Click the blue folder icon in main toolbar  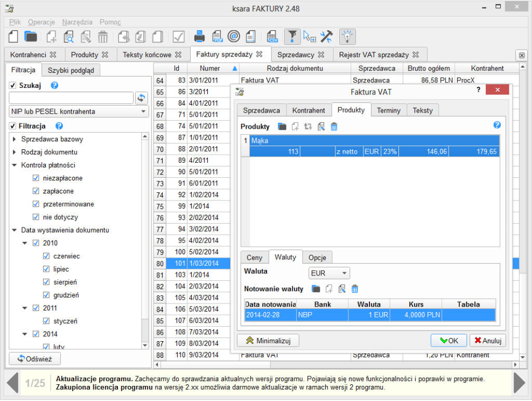point(31,36)
